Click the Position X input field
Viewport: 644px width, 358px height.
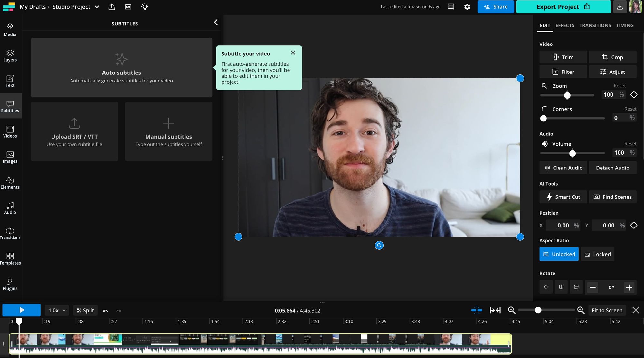pos(563,226)
